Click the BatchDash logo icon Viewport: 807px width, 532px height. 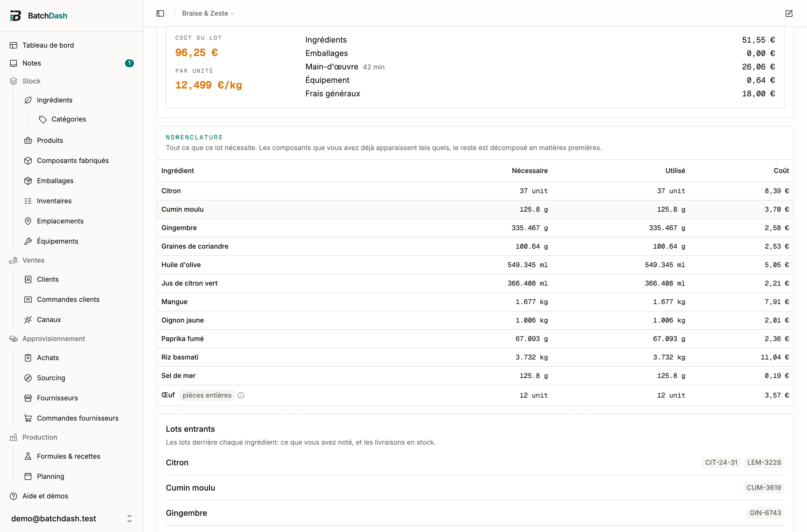(15, 16)
